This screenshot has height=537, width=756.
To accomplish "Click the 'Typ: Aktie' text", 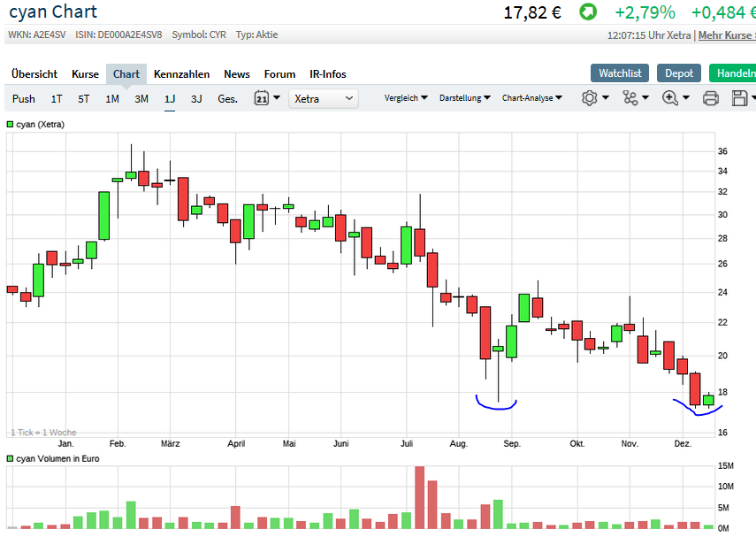I will [257, 35].
